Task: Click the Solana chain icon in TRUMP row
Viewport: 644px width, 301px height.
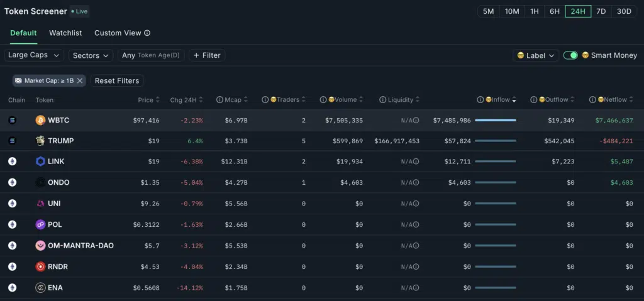Action: 13,141
